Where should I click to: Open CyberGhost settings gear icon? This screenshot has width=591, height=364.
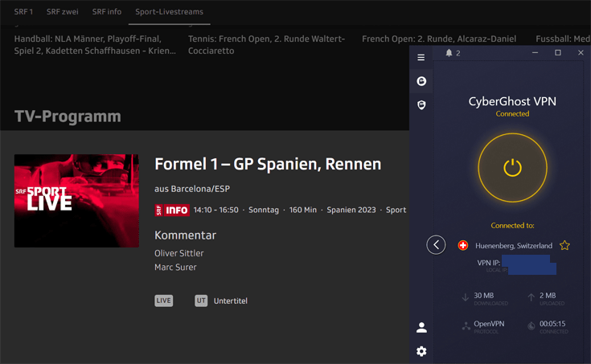421,351
